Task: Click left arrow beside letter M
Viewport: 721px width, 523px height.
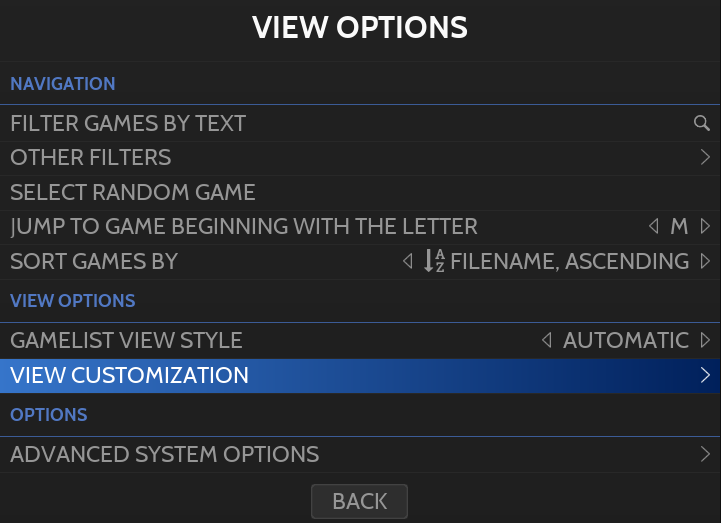Action: pos(654,226)
